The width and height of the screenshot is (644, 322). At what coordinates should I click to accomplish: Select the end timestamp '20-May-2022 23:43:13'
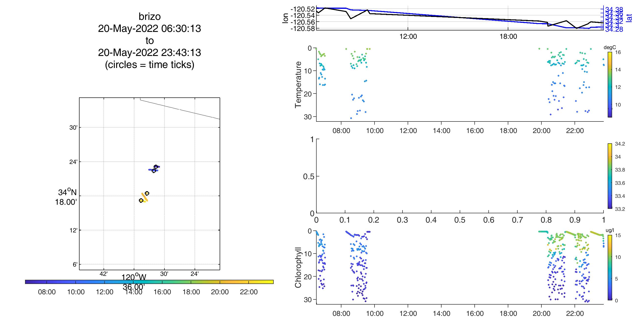tap(149, 53)
